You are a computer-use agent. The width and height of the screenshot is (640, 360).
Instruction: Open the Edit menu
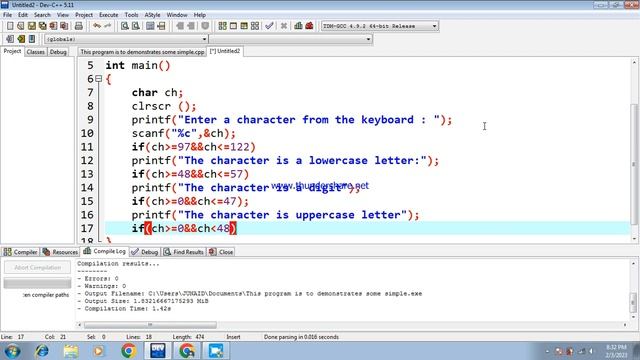pos(23,15)
